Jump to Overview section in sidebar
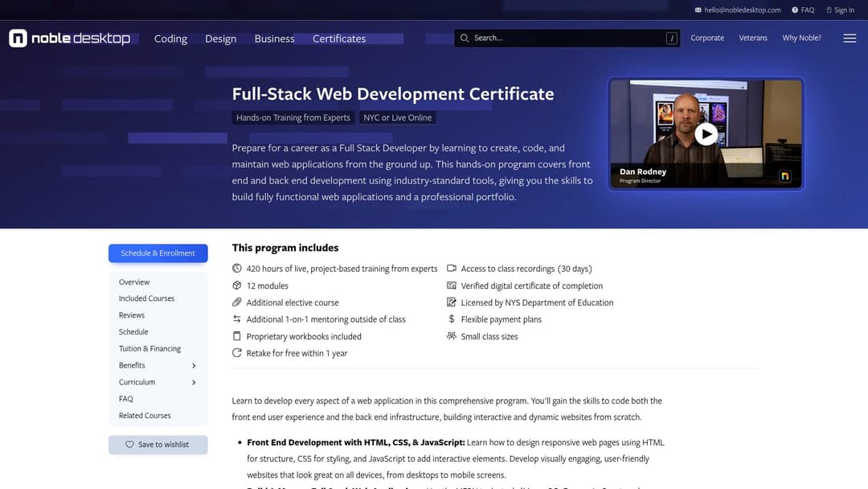 point(134,281)
